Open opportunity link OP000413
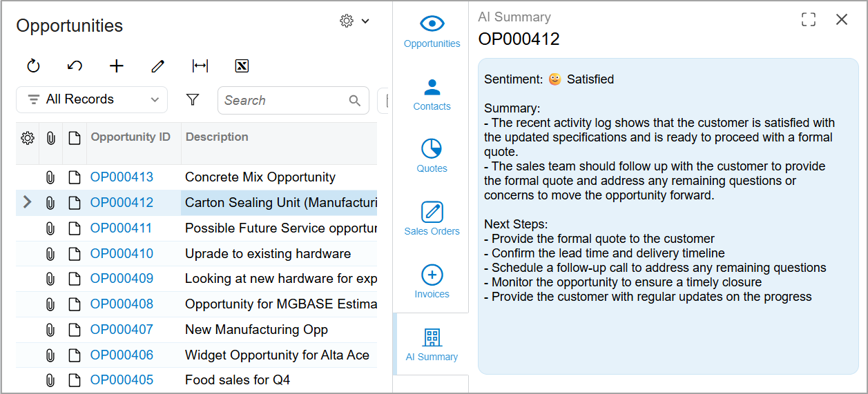 point(122,177)
